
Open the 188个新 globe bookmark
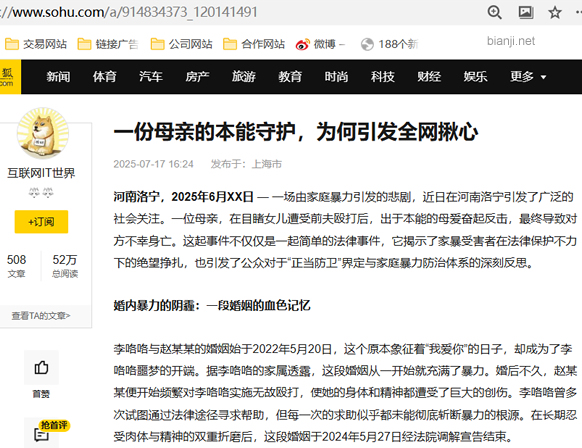[x=389, y=44]
